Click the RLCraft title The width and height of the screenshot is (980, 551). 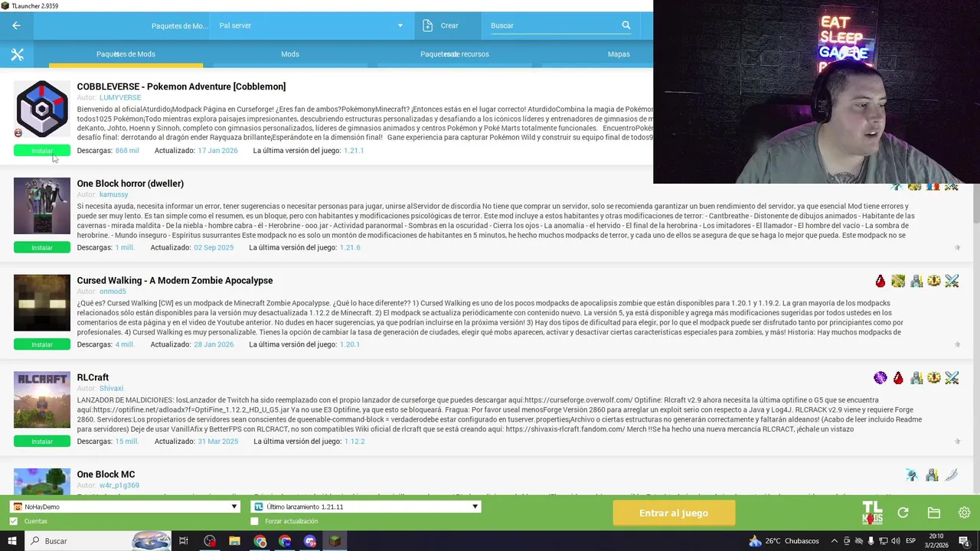pos(93,377)
